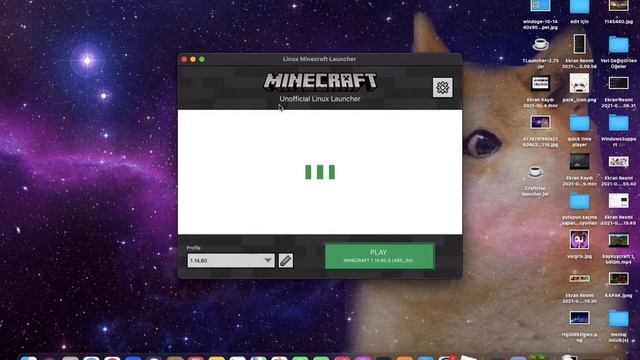Select Ekran Kaydı mov ending 9.mov

[579, 162]
